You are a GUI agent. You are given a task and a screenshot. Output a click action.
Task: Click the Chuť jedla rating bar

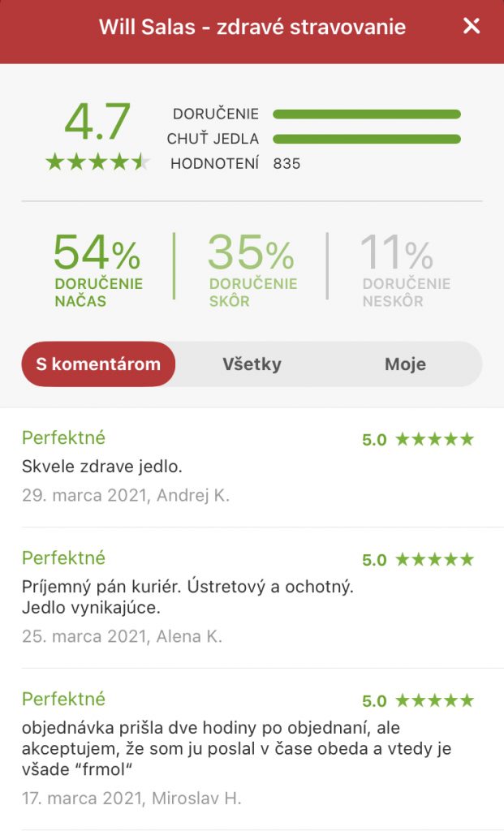pos(367,139)
